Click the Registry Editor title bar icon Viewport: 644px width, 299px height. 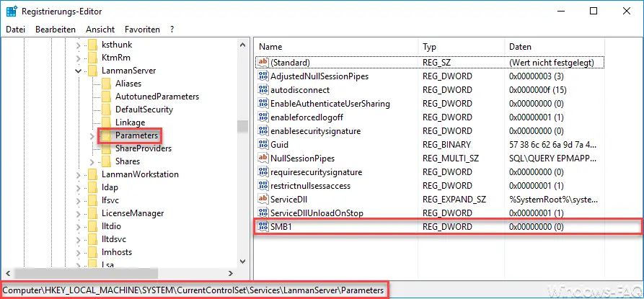click(x=12, y=11)
